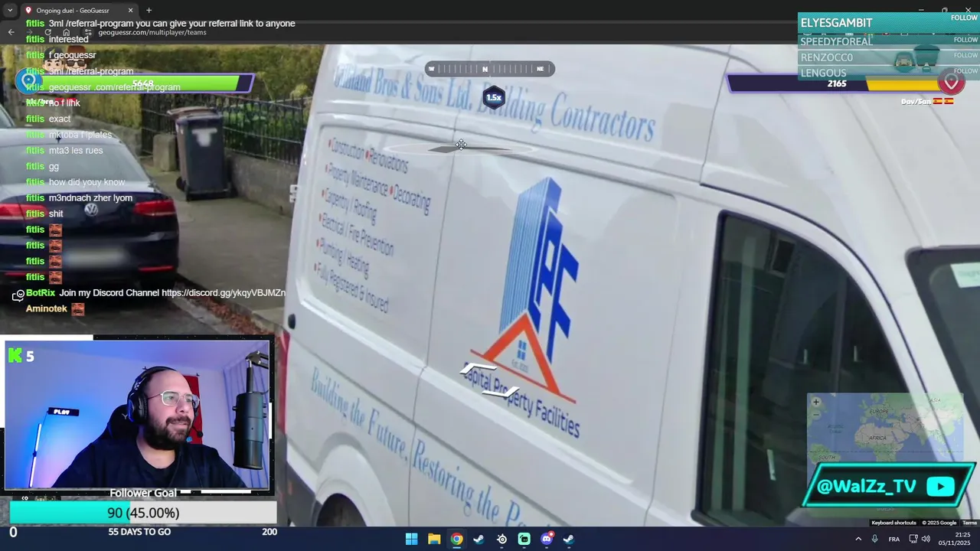Open SteelSeries app in the taskbar

[x=501, y=539]
